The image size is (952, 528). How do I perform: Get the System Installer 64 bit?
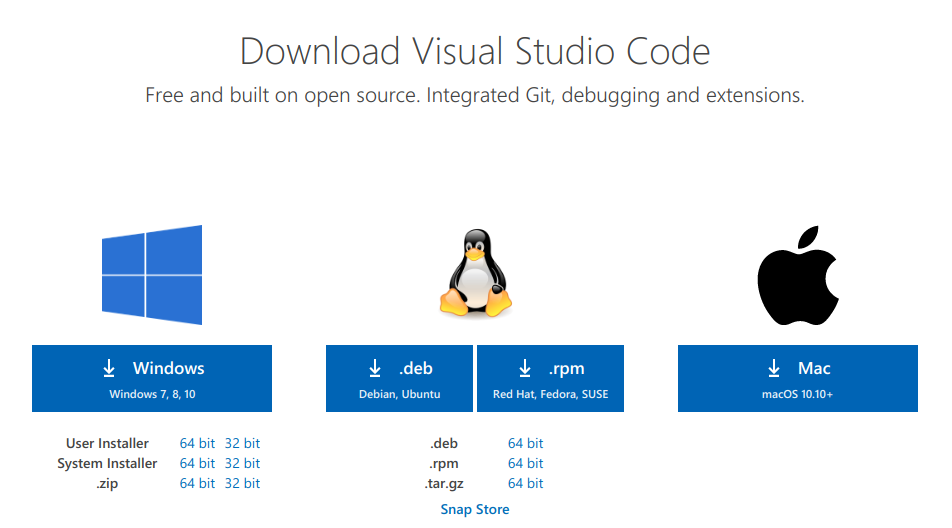[x=197, y=464]
